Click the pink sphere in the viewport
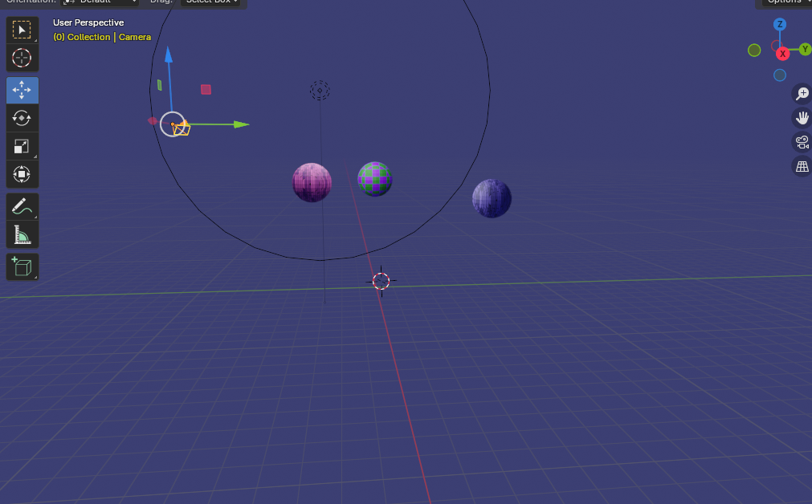Image resolution: width=812 pixels, height=504 pixels. [312, 182]
